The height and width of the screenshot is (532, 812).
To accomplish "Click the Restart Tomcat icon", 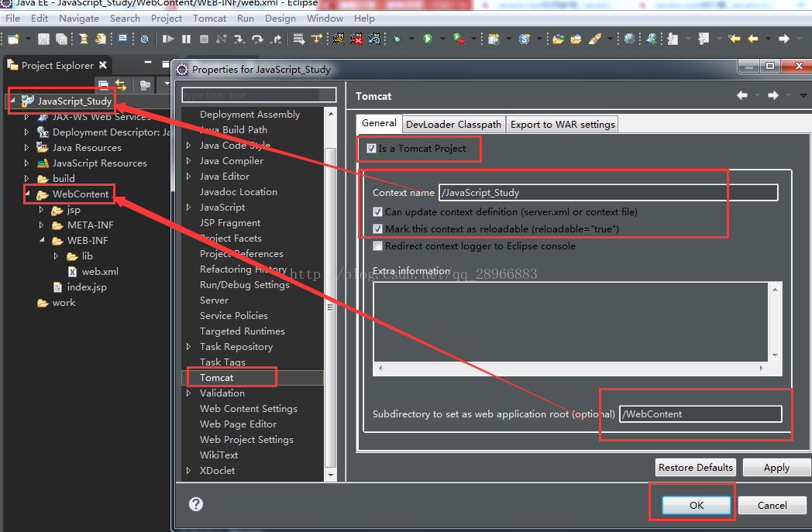I will pos(374,39).
